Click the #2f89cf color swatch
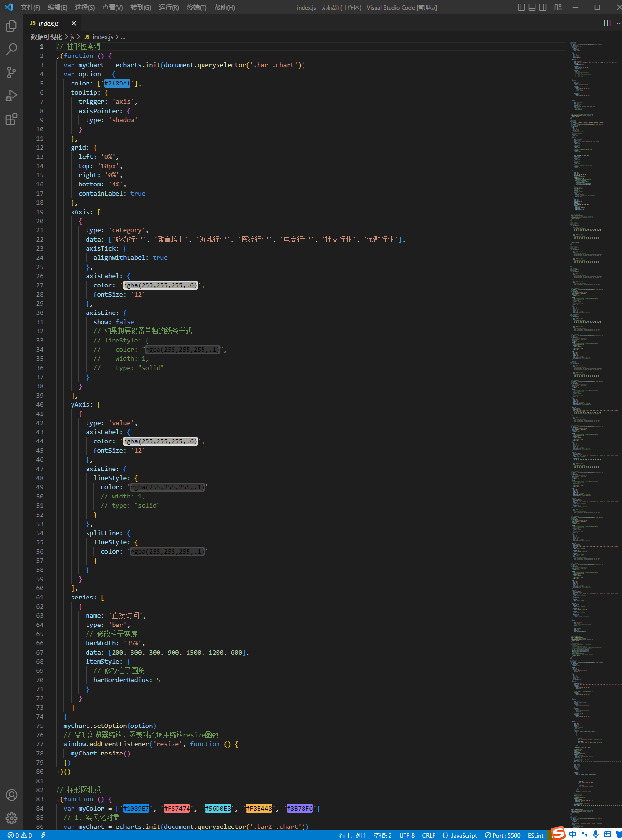Screen dimensions: 622x840 (x=117, y=83)
